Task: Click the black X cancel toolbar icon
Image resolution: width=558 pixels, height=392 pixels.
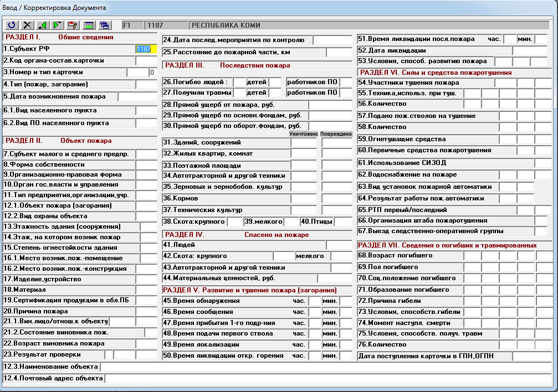Action: click(27, 25)
